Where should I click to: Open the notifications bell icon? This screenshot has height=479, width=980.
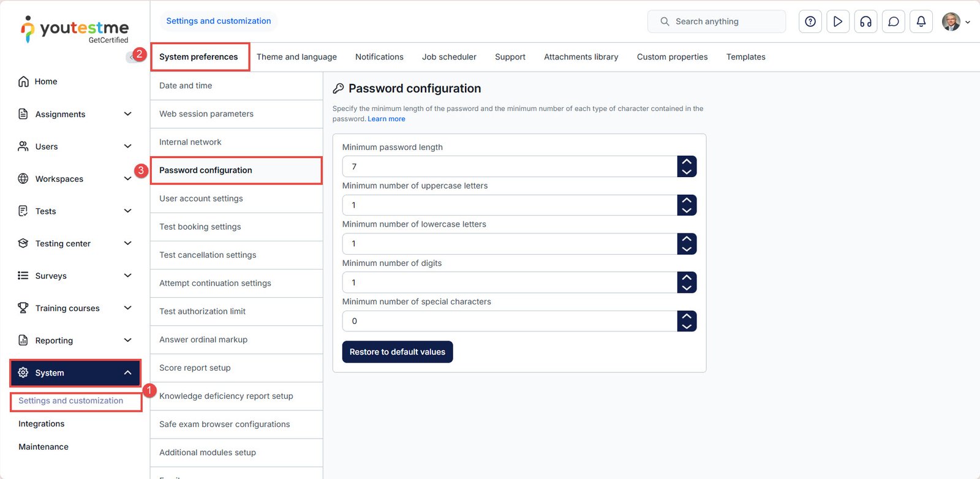921,21
